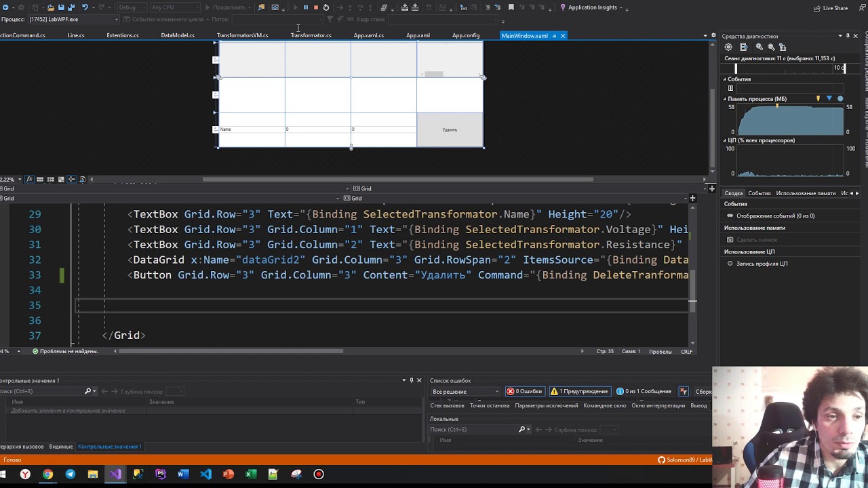Open the Line.cs tab
Image resolution: width=868 pixels, height=488 pixels.
tap(76, 36)
